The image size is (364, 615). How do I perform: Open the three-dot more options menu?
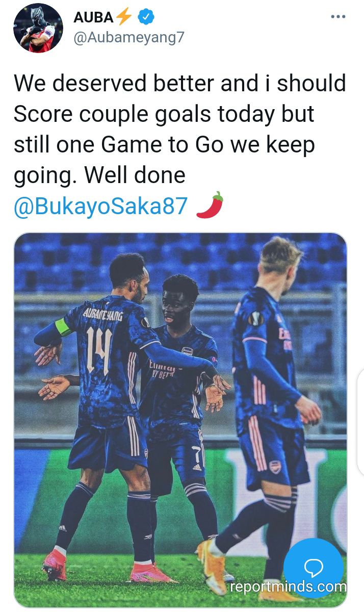[338, 16]
